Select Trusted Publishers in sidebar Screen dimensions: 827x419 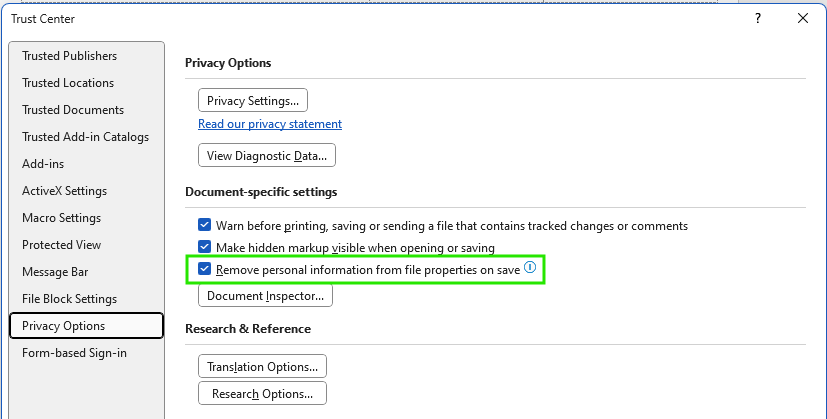click(69, 56)
